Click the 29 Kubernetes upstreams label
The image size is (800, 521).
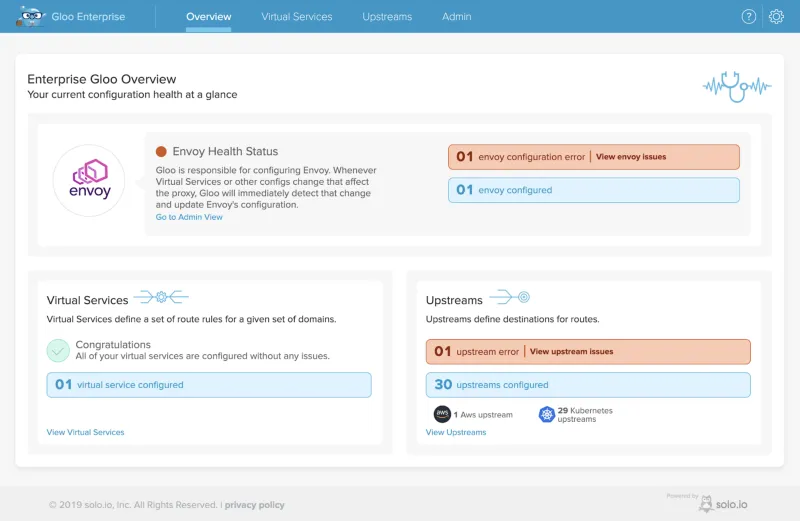click(x=585, y=414)
